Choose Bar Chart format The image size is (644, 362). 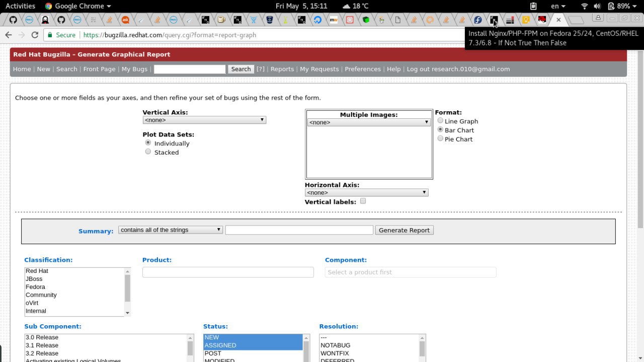coord(440,129)
